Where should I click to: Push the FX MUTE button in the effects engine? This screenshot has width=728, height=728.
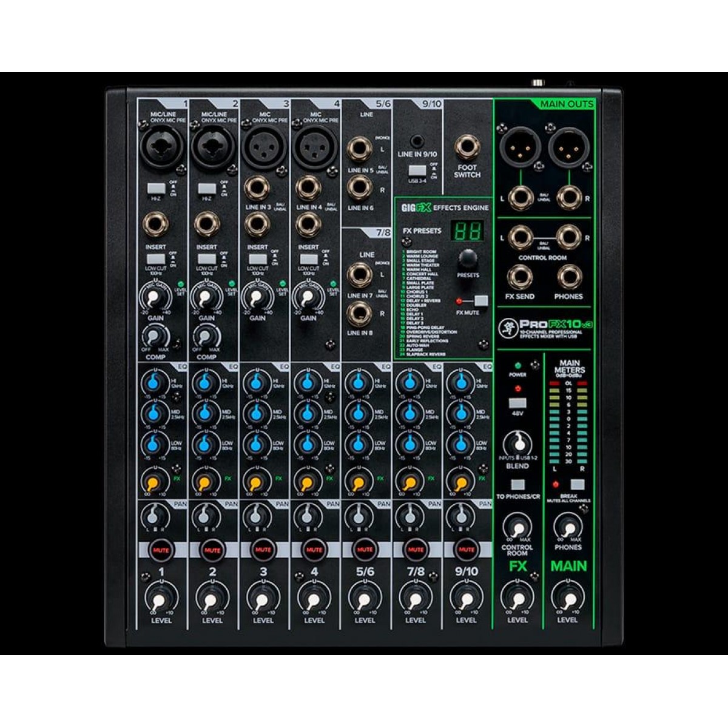(x=481, y=300)
